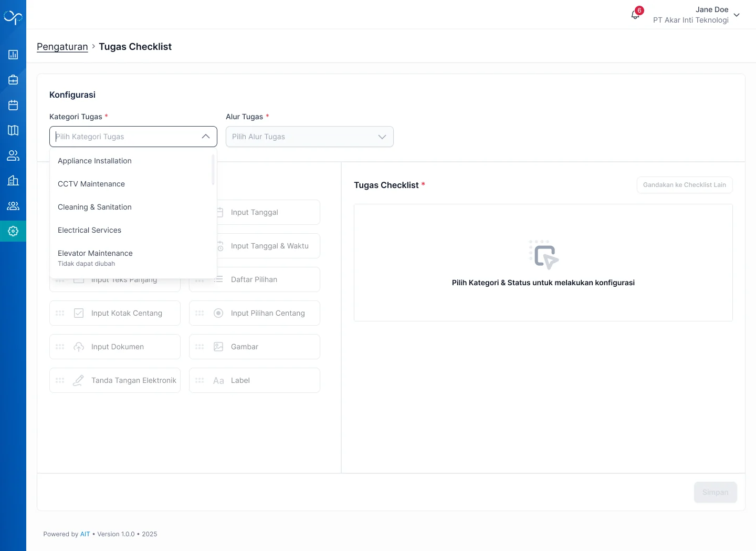Open the calendar icon in sidebar

pyautogui.click(x=13, y=105)
